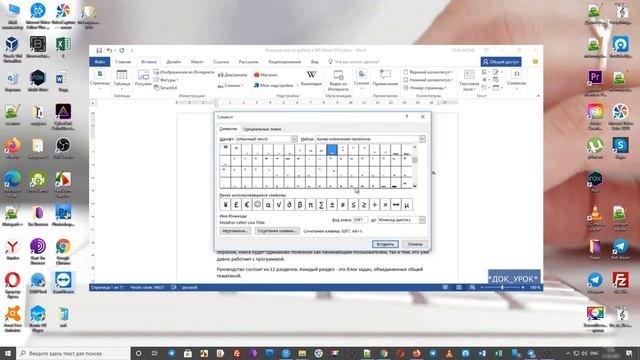
Task: Click the Сочетание клавиш... button
Action: click(277, 231)
